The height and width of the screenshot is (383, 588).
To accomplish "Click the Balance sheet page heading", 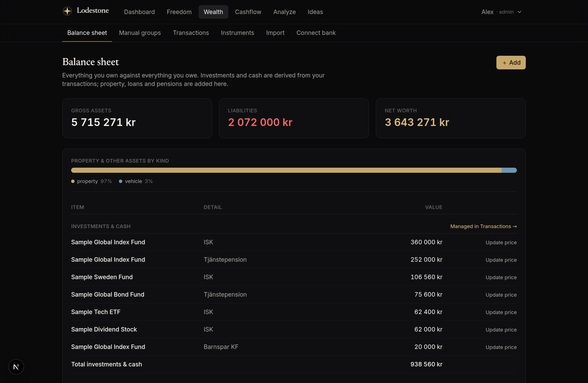I will pyautogui.click(x=90, y=62).
